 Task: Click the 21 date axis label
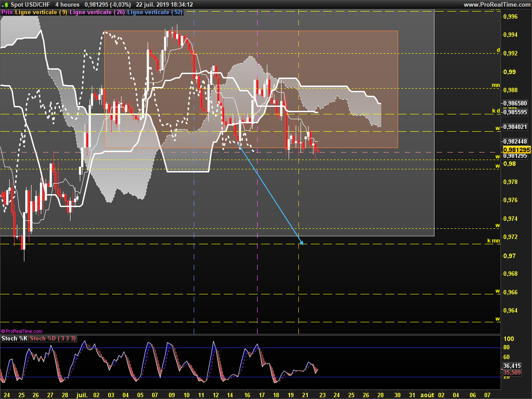[305, 394]
